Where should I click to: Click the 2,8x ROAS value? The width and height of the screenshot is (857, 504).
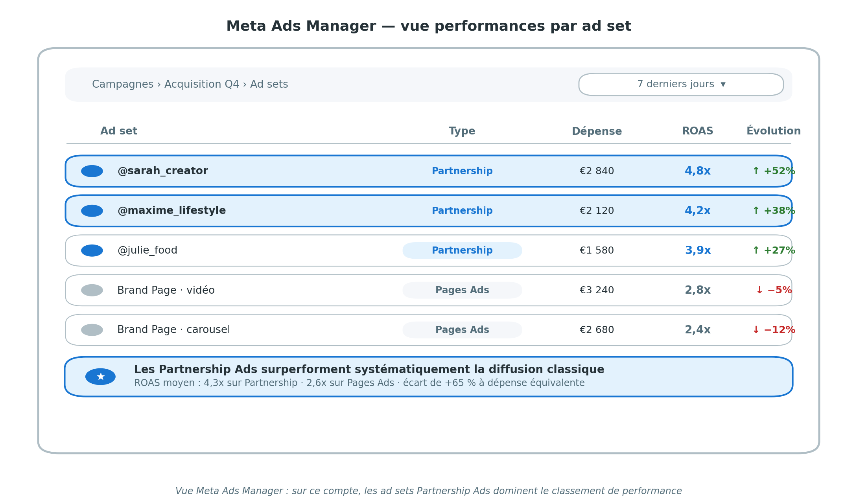[x=698, y=290]
